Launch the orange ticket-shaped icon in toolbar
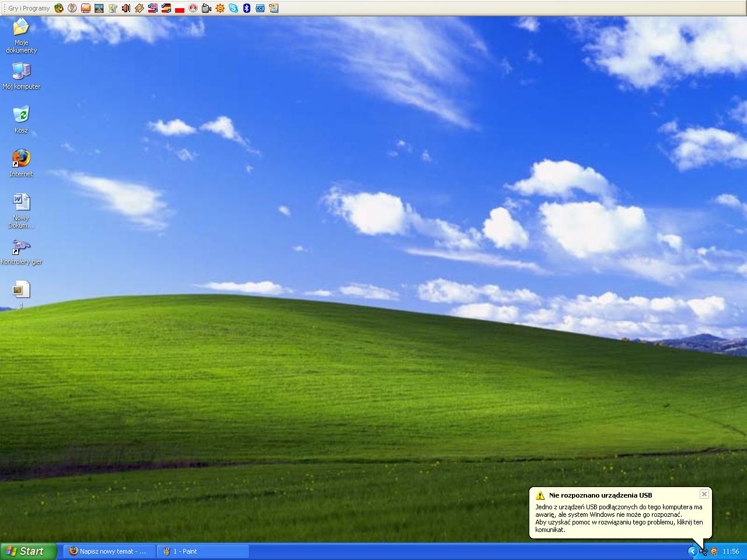Screen dimensions: 747x560 (x=139, y=8)
